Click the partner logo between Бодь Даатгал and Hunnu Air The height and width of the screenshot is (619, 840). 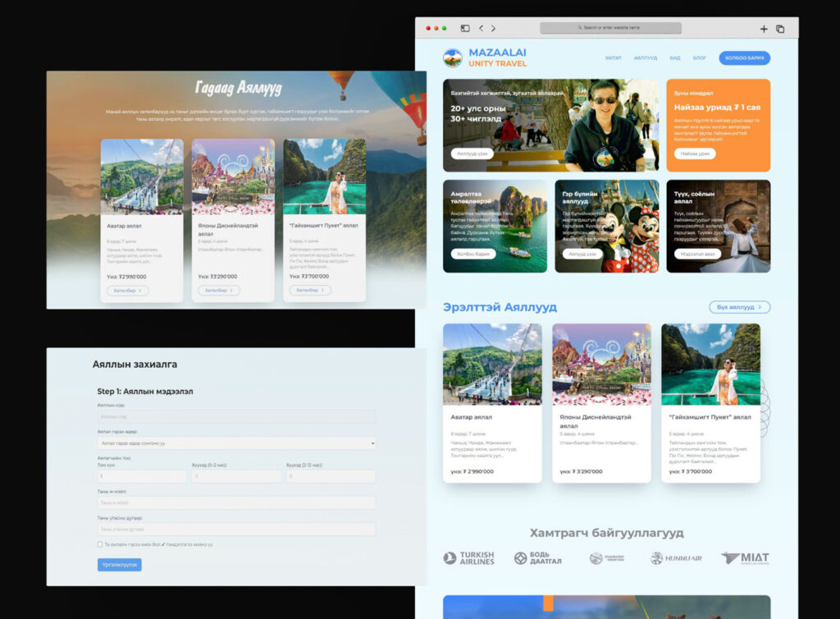[607, 558]
